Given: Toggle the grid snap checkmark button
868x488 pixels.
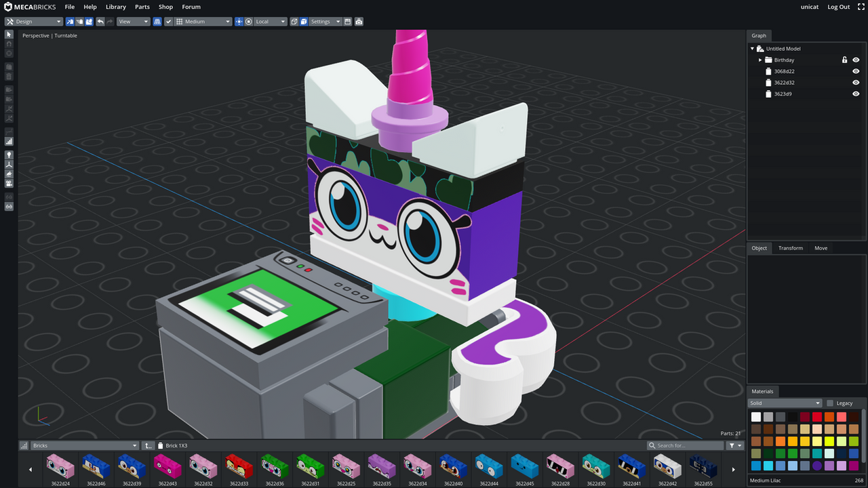Looking at the screenshot, I should 169,22.
